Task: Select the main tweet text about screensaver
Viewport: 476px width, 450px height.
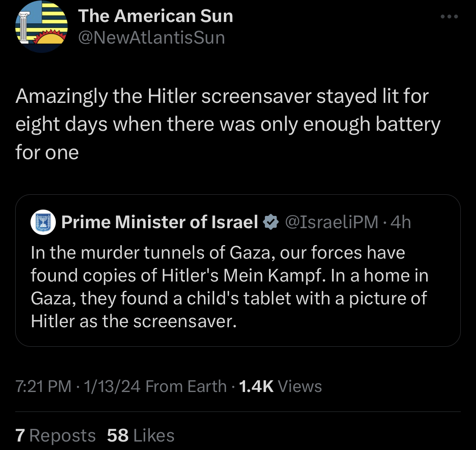Action: (x=228, y=124)
